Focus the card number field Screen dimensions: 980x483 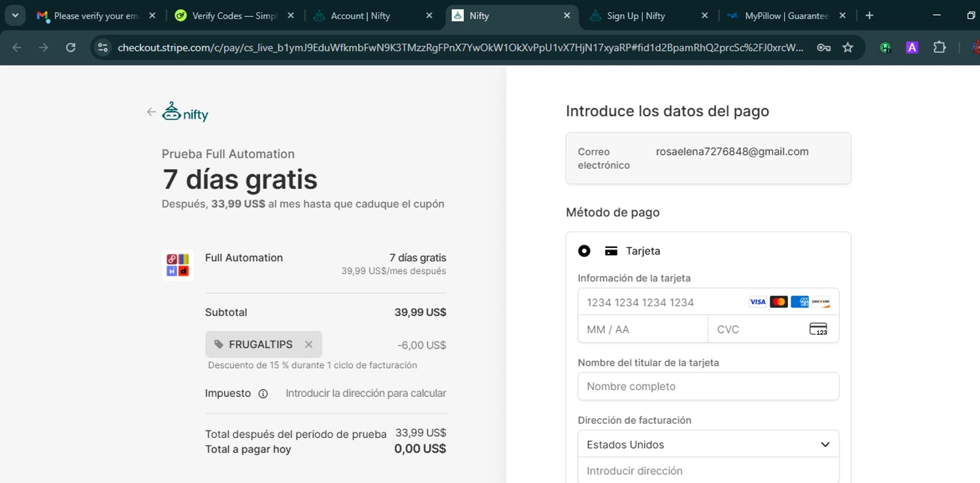pyautogui.click(x=708, y=302)
